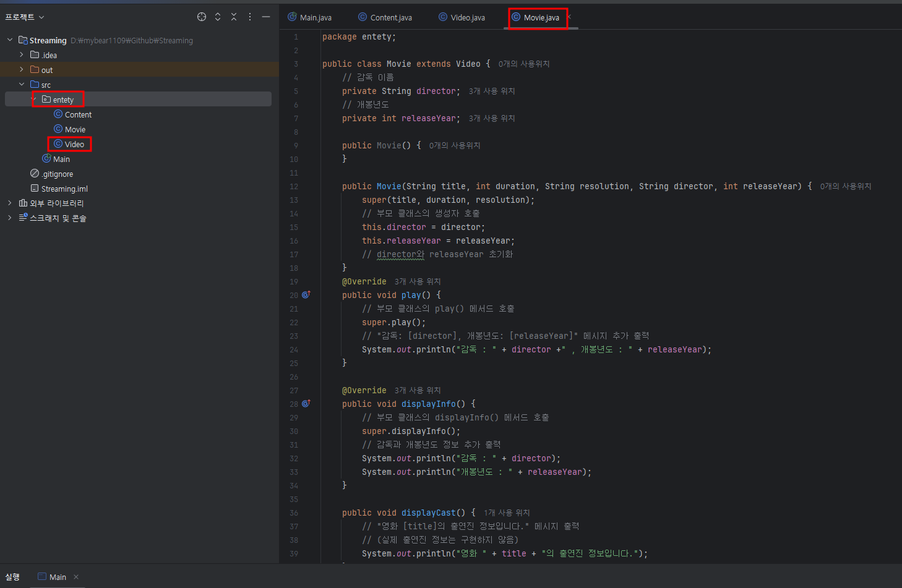
Task: Click the Content.java tab class icon
Action: 363,17
